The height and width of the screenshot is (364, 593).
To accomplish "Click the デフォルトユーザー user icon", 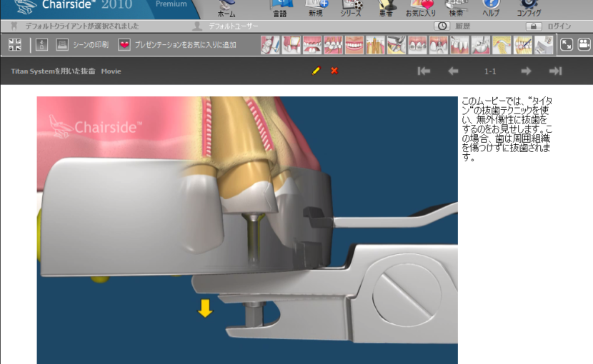I will pos(197,26).
